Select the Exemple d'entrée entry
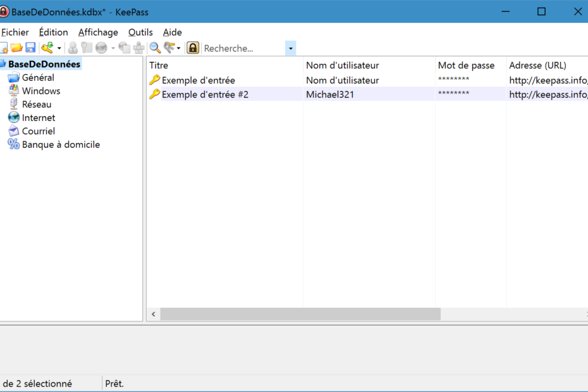The width and height of the screenshot is (588, 392). [199, 80]
